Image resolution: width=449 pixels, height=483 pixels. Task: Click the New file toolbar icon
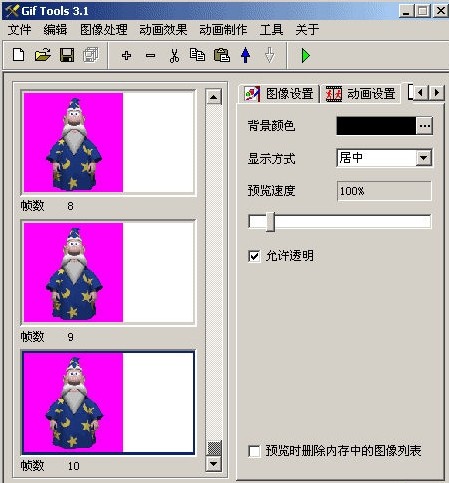coord(18,55)
